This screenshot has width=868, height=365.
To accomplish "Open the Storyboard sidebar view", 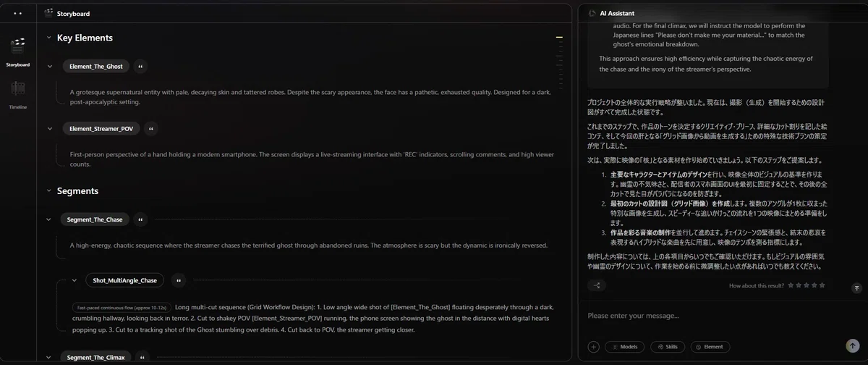I will coord(18,51).
